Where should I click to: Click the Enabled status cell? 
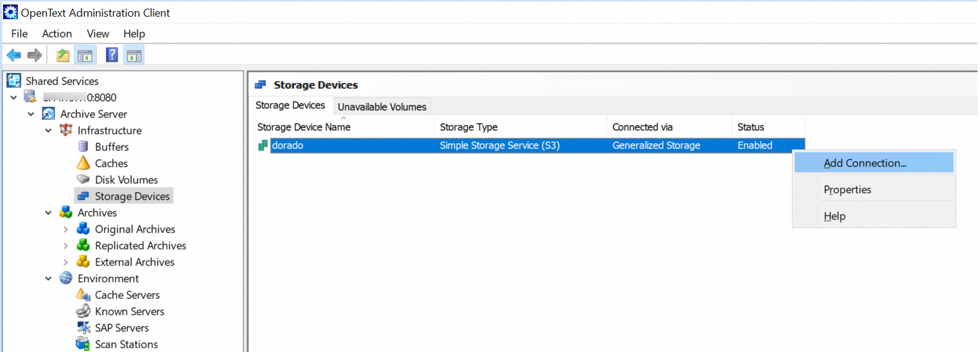tap(755, 145)
